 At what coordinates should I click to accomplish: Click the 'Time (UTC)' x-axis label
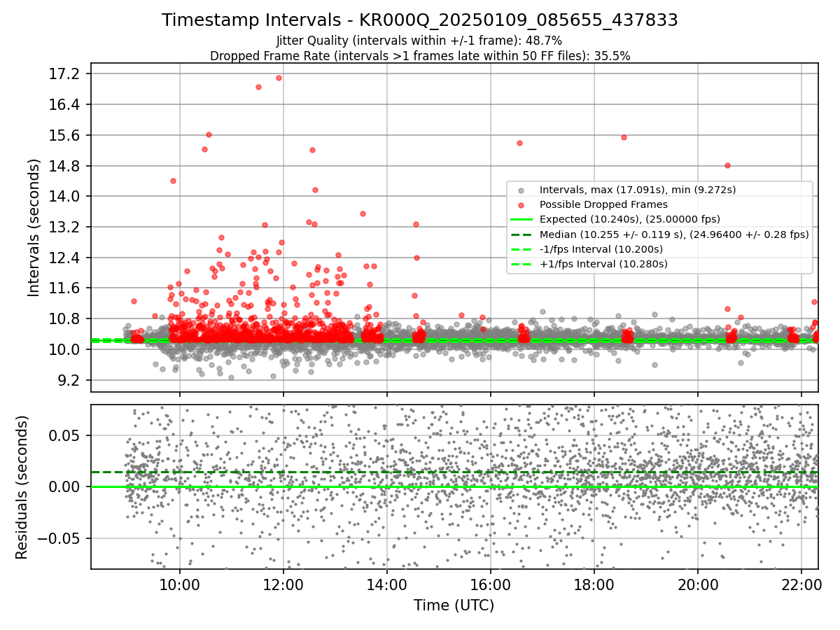[x=454, y=605]
